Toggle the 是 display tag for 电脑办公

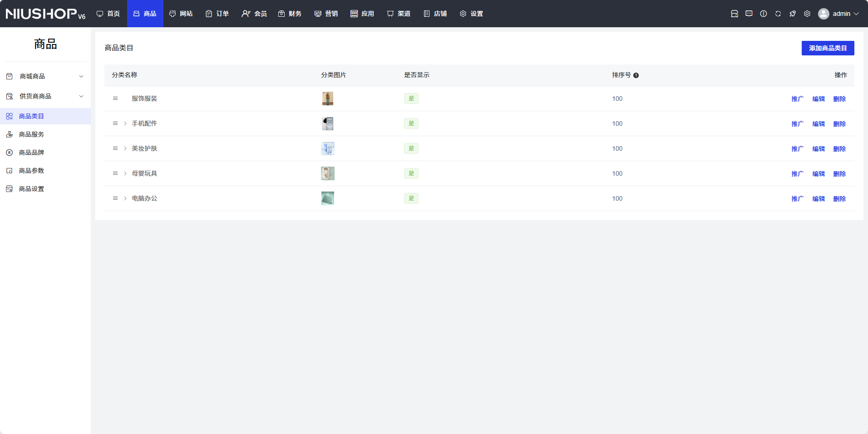tap(411, 198)
